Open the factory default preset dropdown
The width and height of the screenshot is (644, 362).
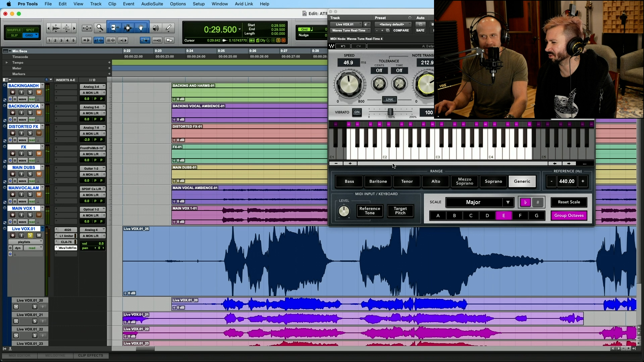point(393,24)
